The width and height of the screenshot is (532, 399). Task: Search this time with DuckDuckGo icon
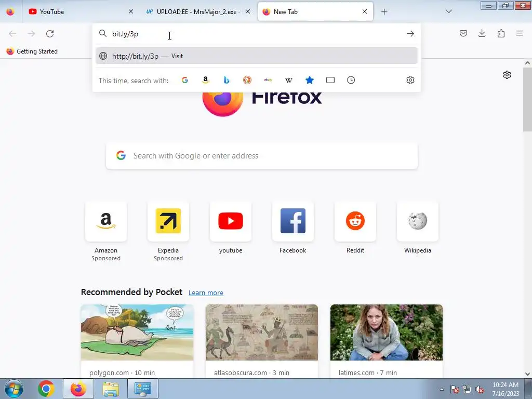[x=247, y=80]
